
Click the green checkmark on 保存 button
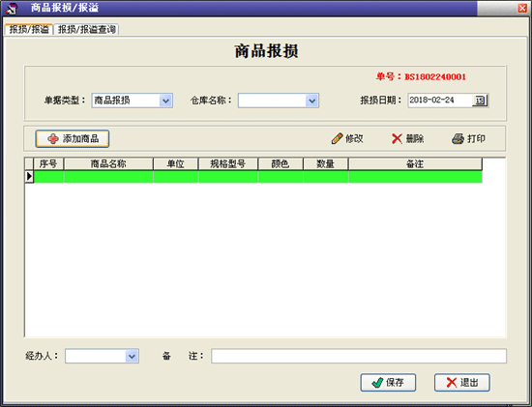pyautogui.click(x=377, y=383)
